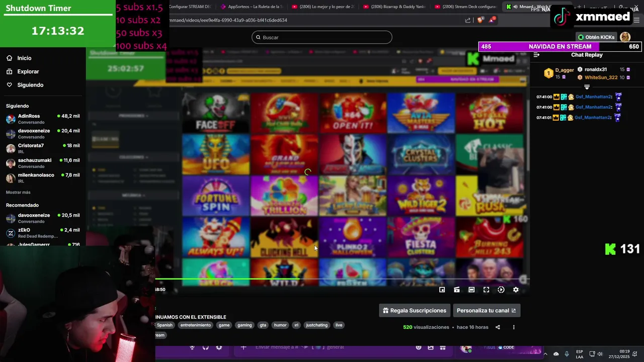Click the Buscar search field
Screen dimensions: 644x362
[322, 37]
